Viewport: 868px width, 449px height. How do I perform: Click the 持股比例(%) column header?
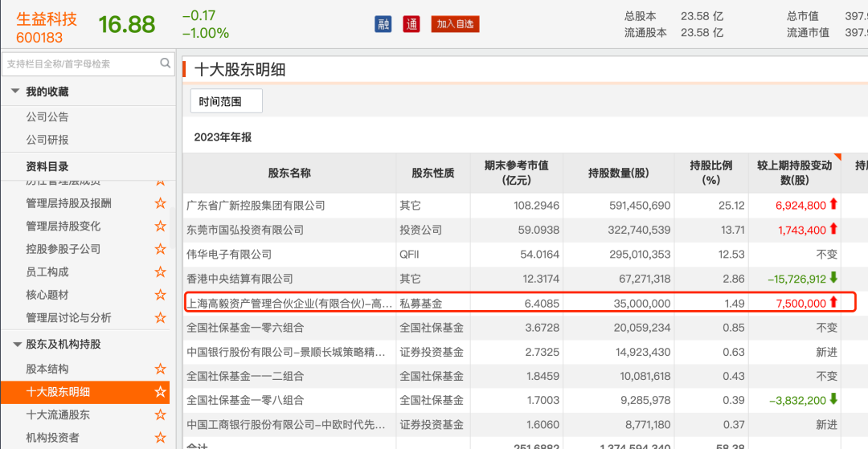tap(710, 173)
